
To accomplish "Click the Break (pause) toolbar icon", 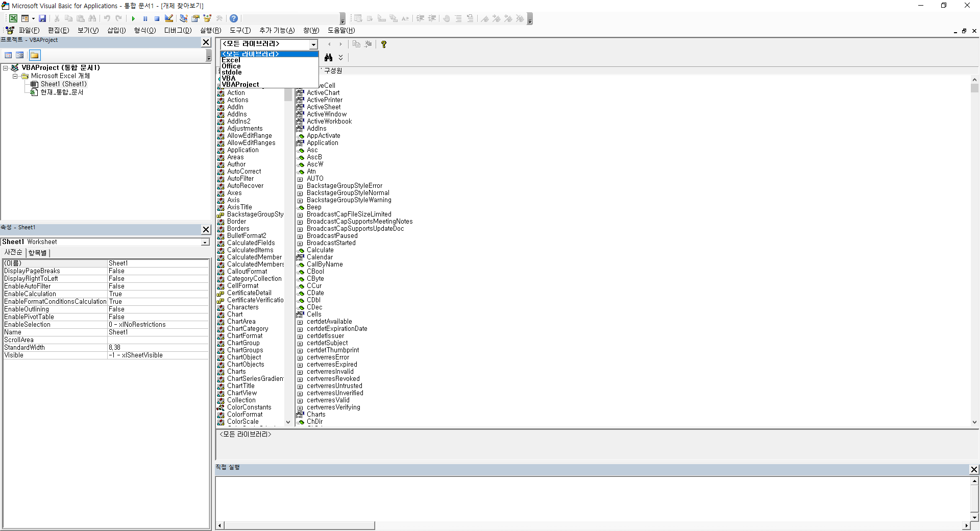I will 145,18.
